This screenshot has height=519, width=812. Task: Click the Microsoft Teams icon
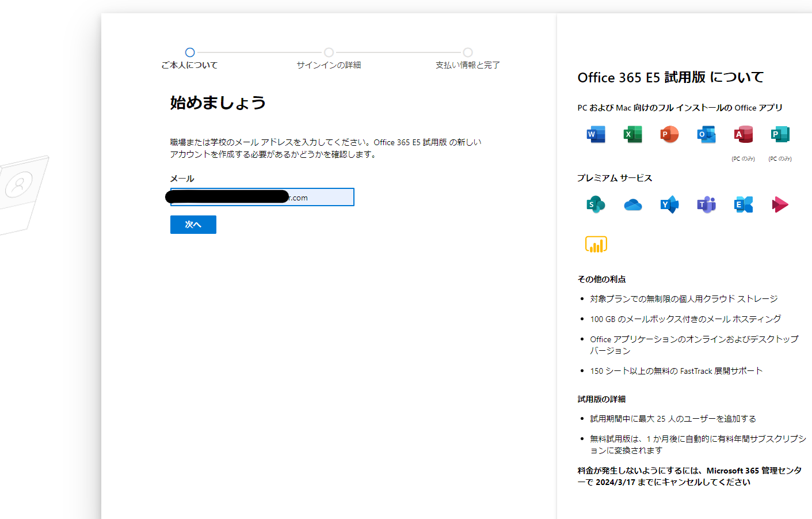point(706,204)
